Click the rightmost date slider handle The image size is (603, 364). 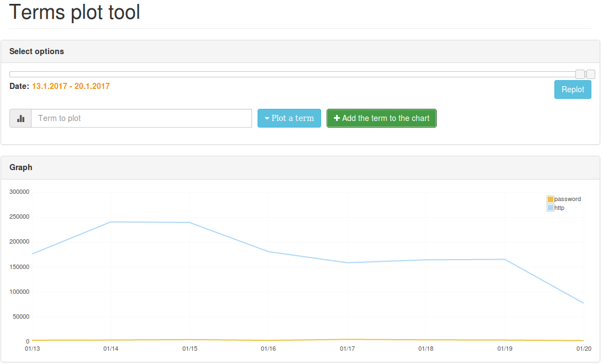pos(591,74)
